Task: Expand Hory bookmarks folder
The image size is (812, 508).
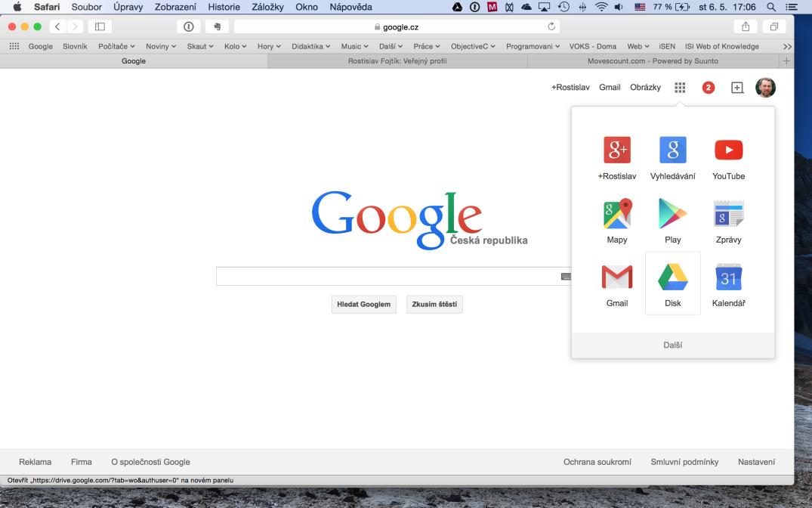Action: (270, 46)
